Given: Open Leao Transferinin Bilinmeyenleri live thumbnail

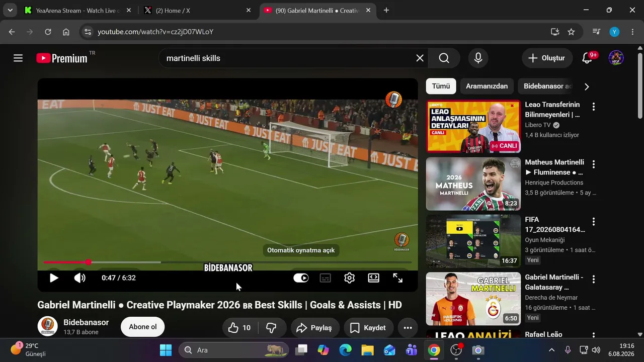Looking at the screenshot, I should [x=473, y=126].
